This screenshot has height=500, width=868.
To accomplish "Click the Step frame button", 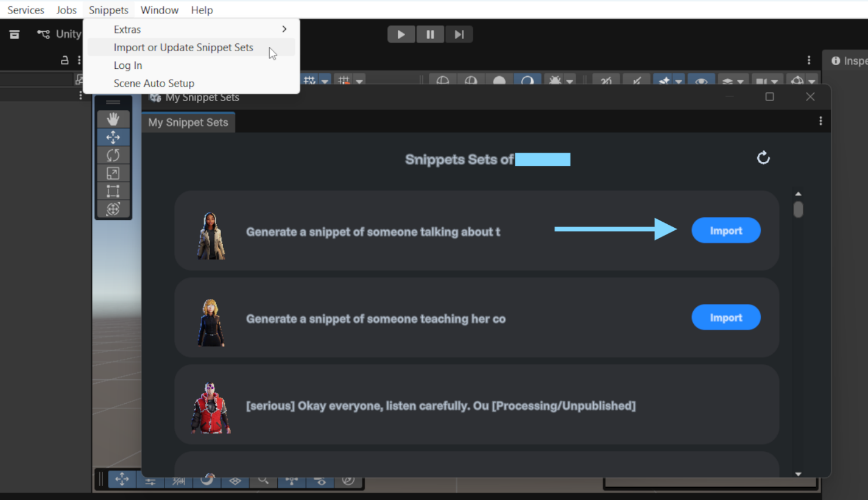I will pyautogui.click(x=459, y=35).
